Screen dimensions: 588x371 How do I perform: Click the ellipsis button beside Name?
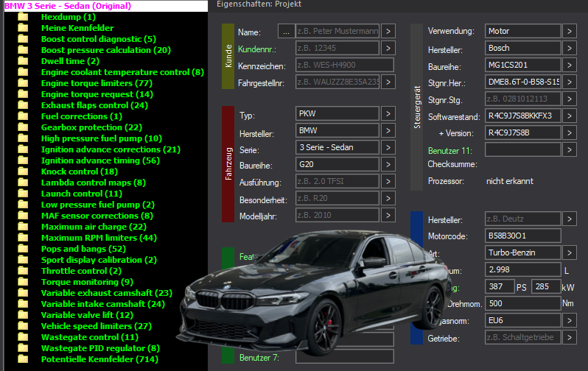pyautogui.click(x=286, y=32)
